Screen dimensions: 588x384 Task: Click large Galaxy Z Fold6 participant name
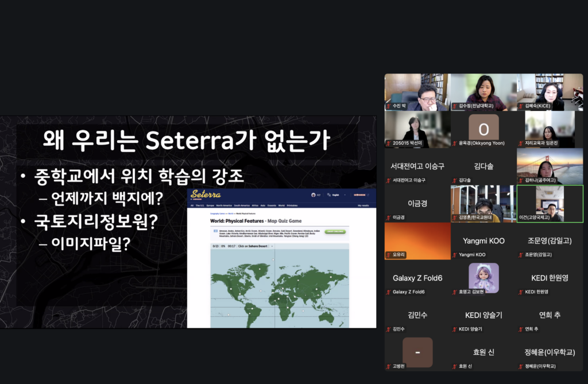click(417, 278)
